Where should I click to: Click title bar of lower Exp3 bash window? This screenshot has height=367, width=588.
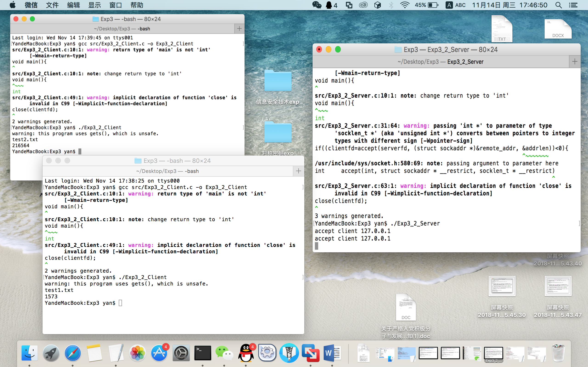[x=173, y=161]
